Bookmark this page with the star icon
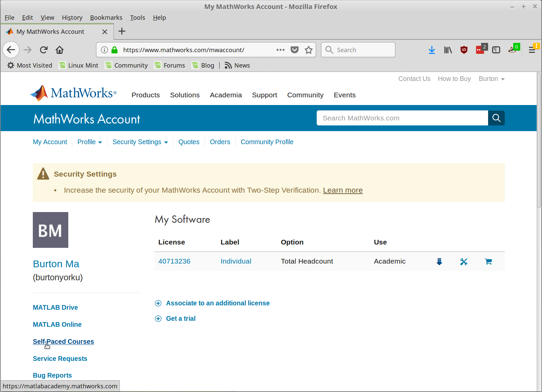Viewport: 542px width, 392px height. point(309,50)
